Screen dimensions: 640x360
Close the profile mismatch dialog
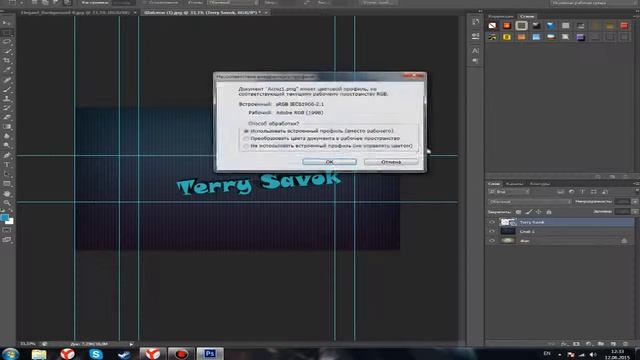pos(413,76)
